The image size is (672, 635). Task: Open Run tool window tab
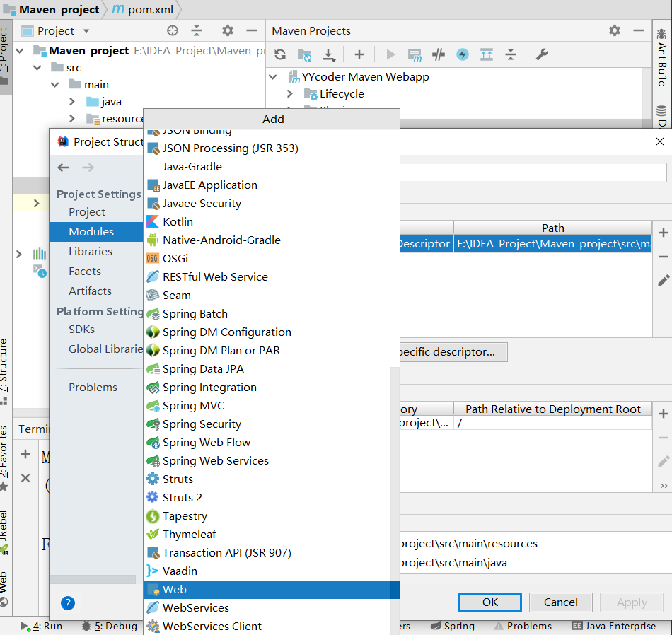pos(42,627)
